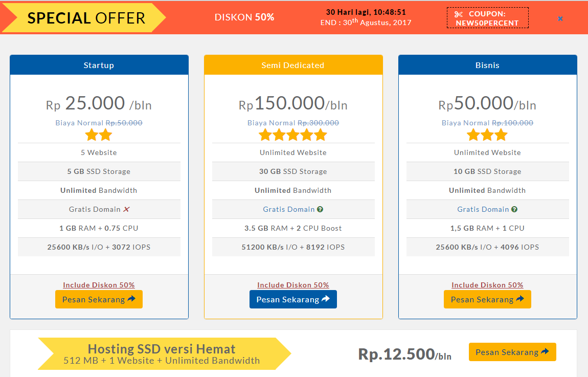Open Include Diskon 50% link under Semi Dedicated
This screenshot has height=377, width=588.
click(293, 285)
